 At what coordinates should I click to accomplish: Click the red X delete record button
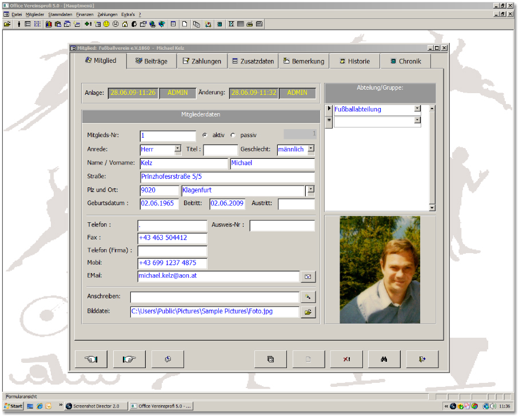coord(346,359)
